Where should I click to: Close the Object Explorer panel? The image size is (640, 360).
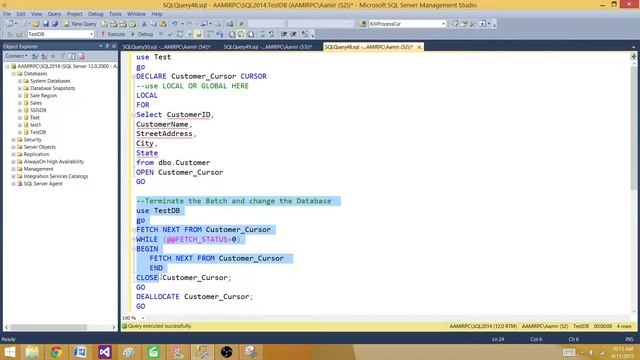[x=114, y=46]
